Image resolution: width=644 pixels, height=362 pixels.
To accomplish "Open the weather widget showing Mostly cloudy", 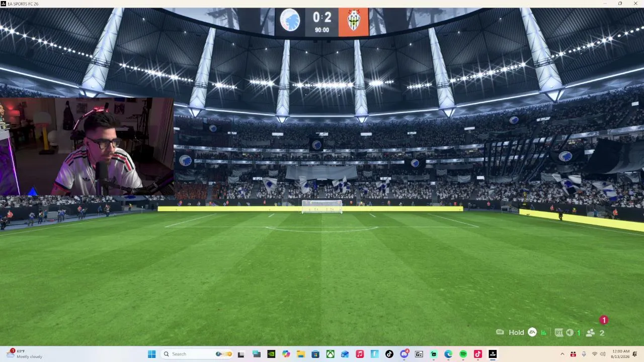I will pyautogui.click(x=24, y=354).
